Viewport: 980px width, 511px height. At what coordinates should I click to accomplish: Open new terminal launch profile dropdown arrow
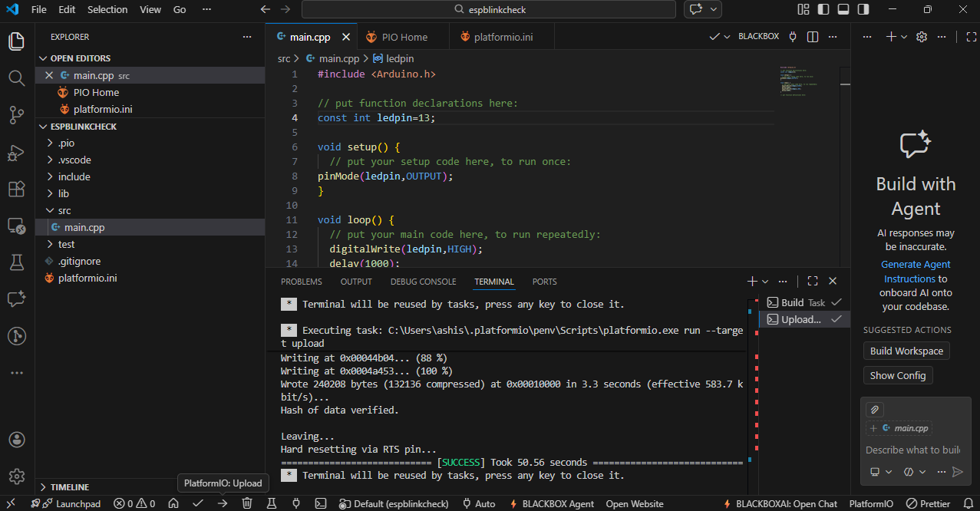click(767, 282)
